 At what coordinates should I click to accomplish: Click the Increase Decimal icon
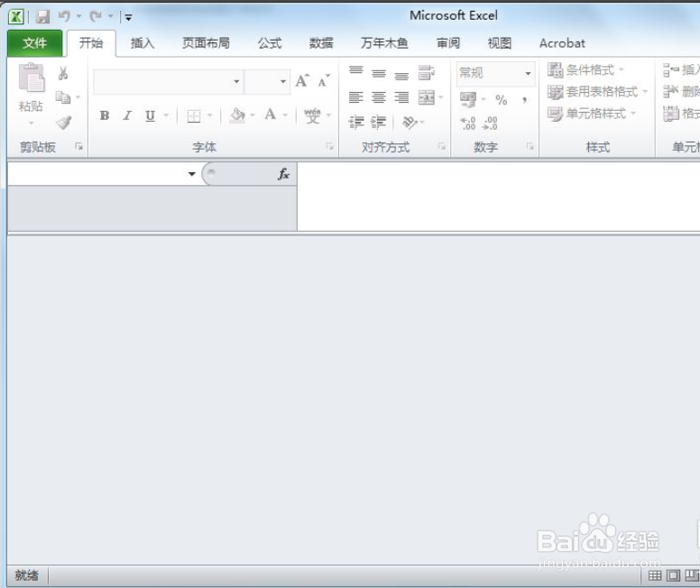468,124
